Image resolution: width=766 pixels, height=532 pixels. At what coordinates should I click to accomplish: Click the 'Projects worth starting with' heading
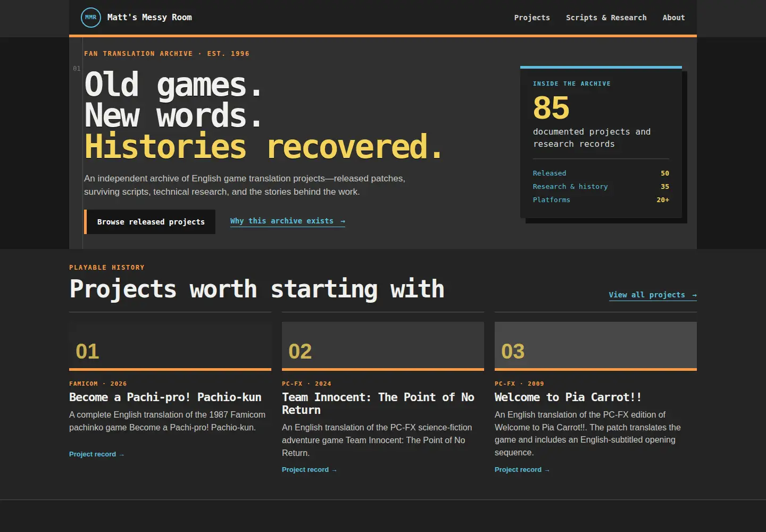(257, 289)
